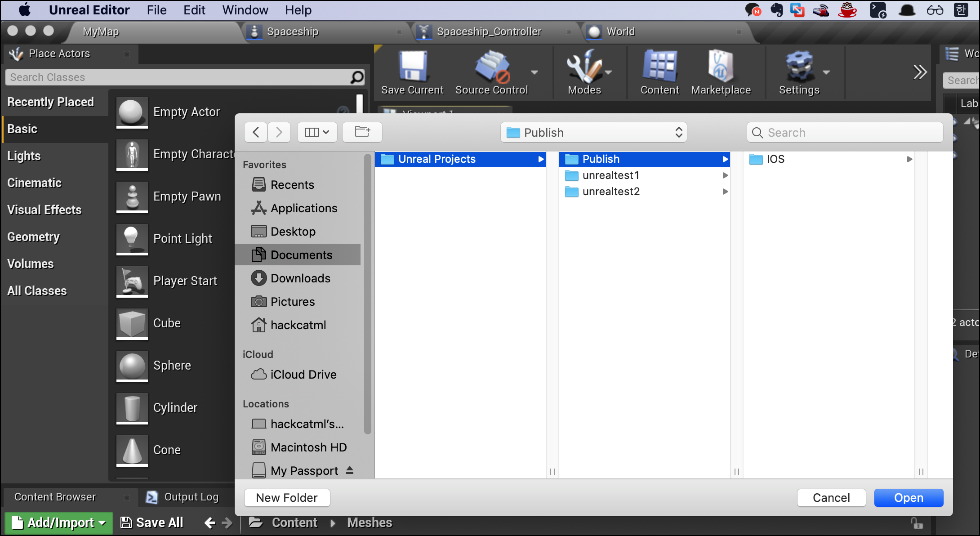Open the Window menu
980x536 pixels.
pyautogui.click(x=245, y=10)
